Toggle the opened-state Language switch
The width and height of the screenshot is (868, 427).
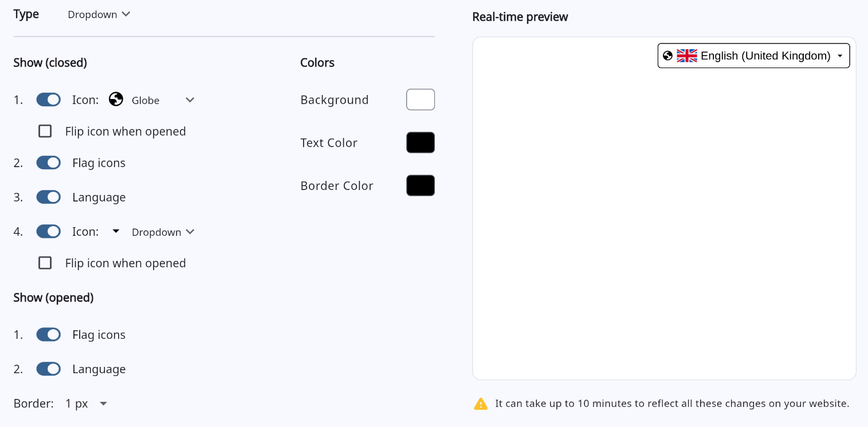[x=49, y=369]
